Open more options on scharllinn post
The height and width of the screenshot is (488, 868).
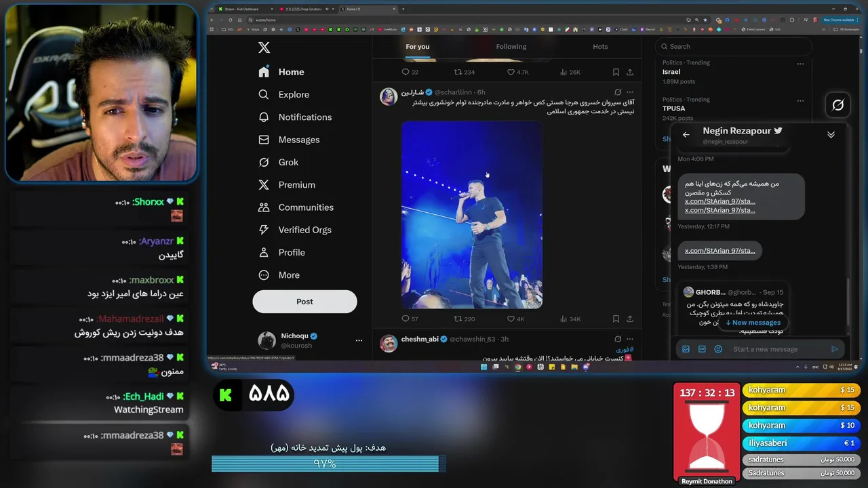tap(630, 92)
